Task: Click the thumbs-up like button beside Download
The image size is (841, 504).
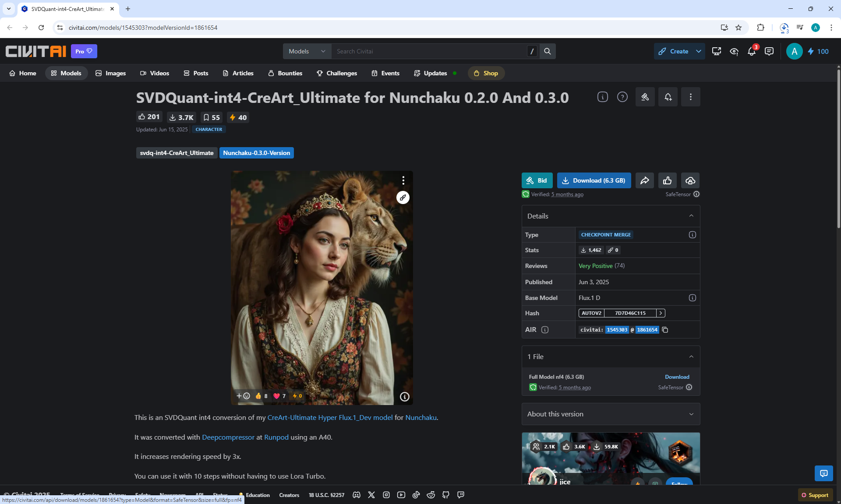Action: click(x=667, y=180)
